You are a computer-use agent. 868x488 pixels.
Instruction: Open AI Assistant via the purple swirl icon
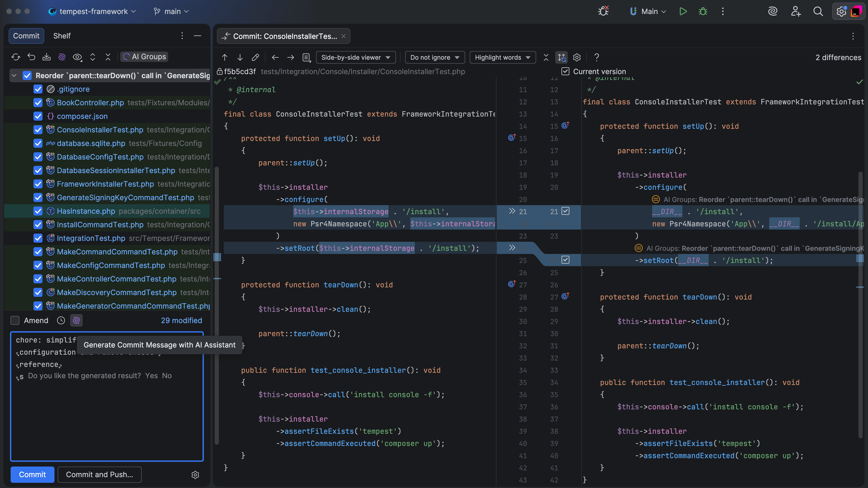(62, 57)
